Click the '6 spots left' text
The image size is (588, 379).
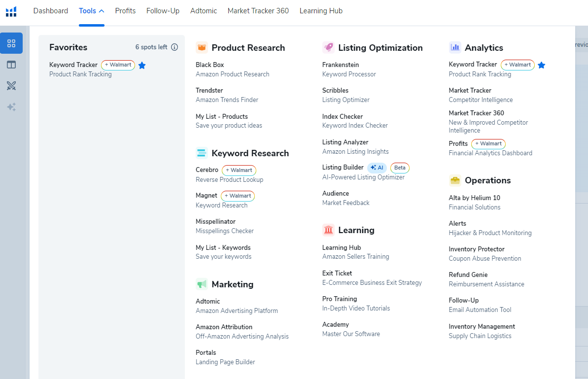point(151,47)
